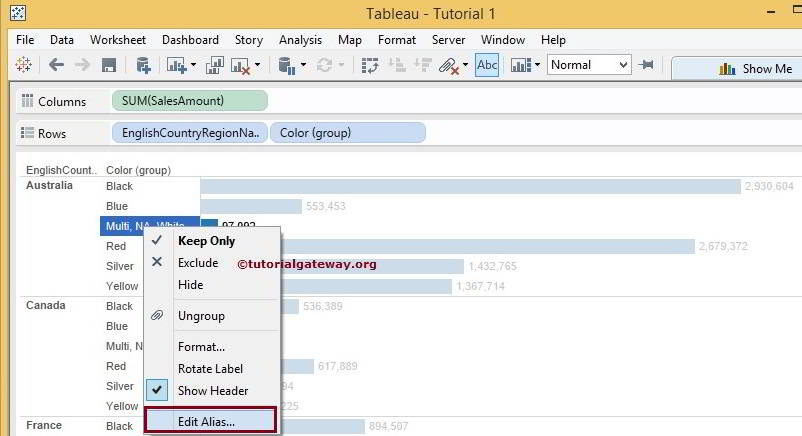Screen dimensions: 802x436
Task: Click the Fix Axes pin icon
Action: [x=647, y=64]
